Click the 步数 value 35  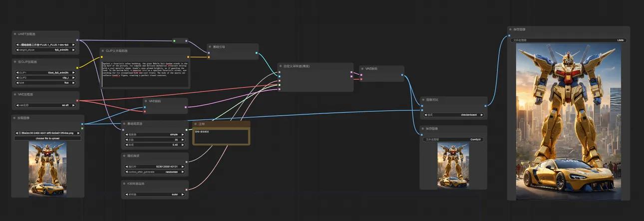point(176,139)
